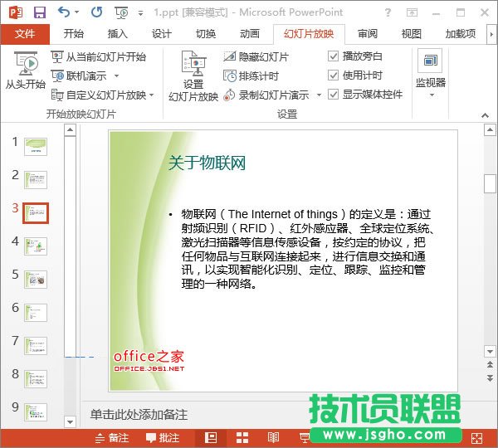This screenshot has width=498, height=448.
Task: Click the slide body text paragraph
Action: pyautogui.click(x=307, y=249)
